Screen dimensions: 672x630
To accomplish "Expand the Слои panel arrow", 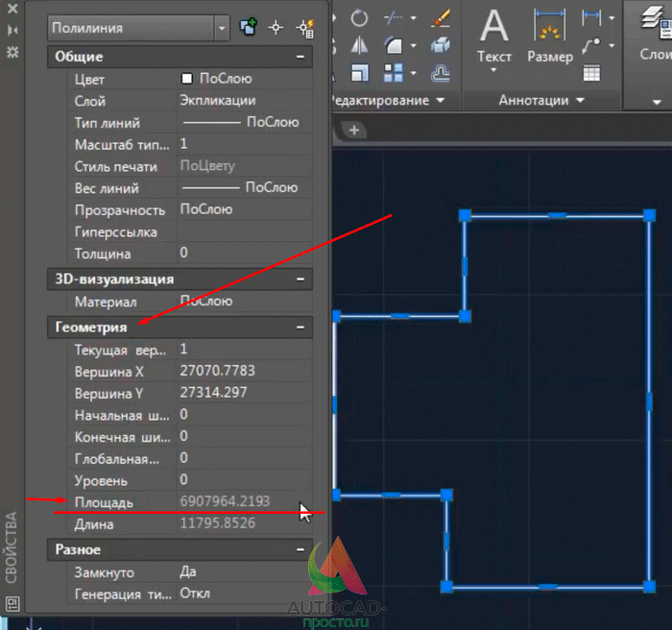I will (x=656, y=102).
